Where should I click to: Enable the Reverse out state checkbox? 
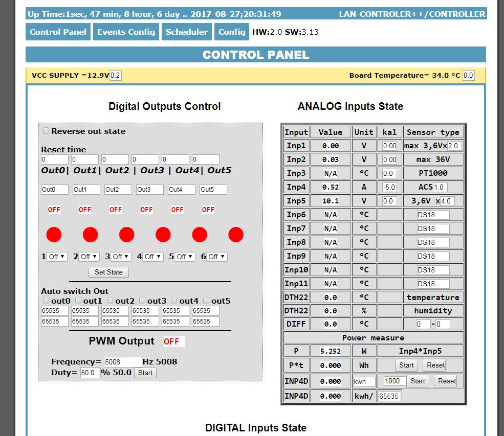[46, 131]
